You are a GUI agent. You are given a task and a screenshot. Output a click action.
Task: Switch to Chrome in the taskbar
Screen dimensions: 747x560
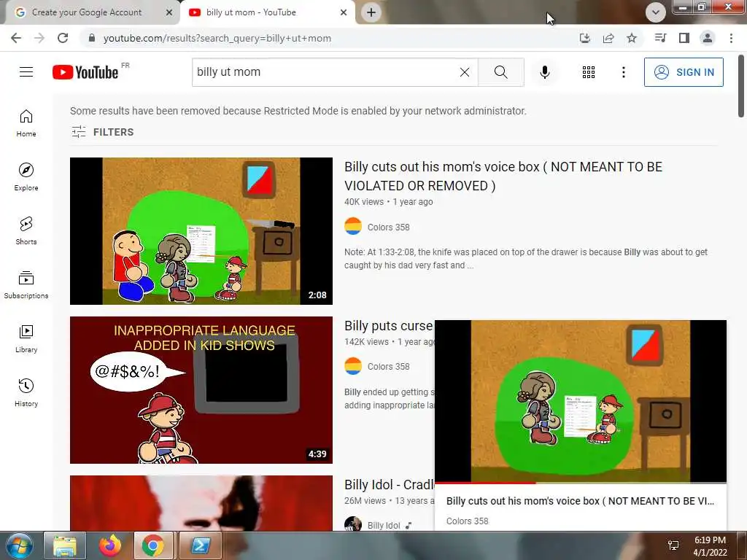click(x=153, y=545)
